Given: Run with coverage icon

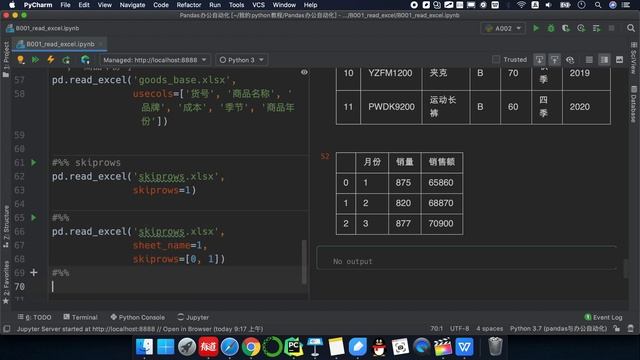Looking at the screenshot, I should [566, 28].
